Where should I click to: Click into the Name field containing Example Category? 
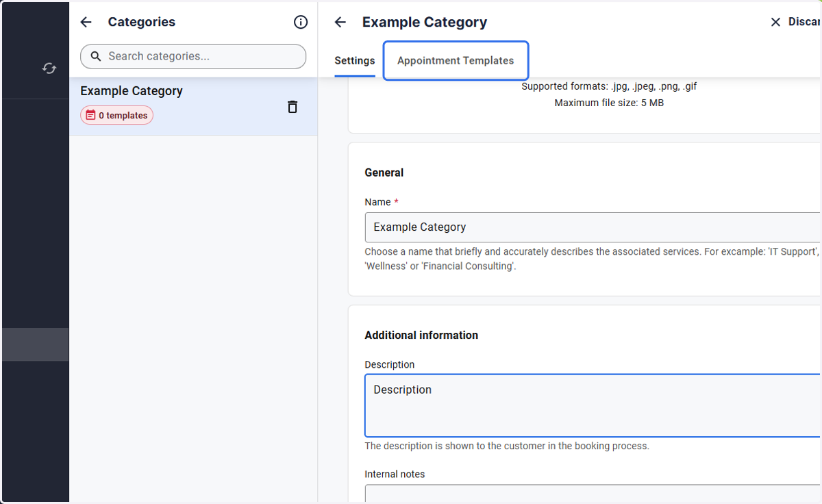pyautogui.click(x=593, y=227)
